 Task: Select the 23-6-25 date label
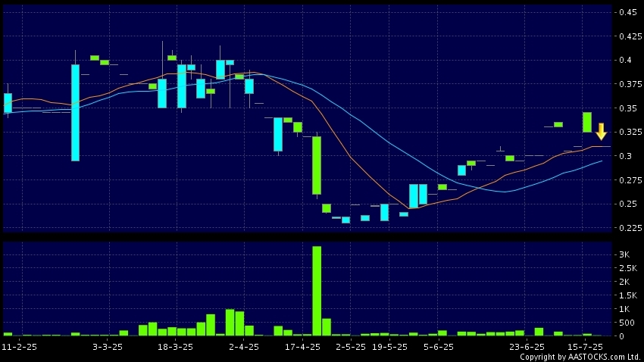[x=527, y=347]
